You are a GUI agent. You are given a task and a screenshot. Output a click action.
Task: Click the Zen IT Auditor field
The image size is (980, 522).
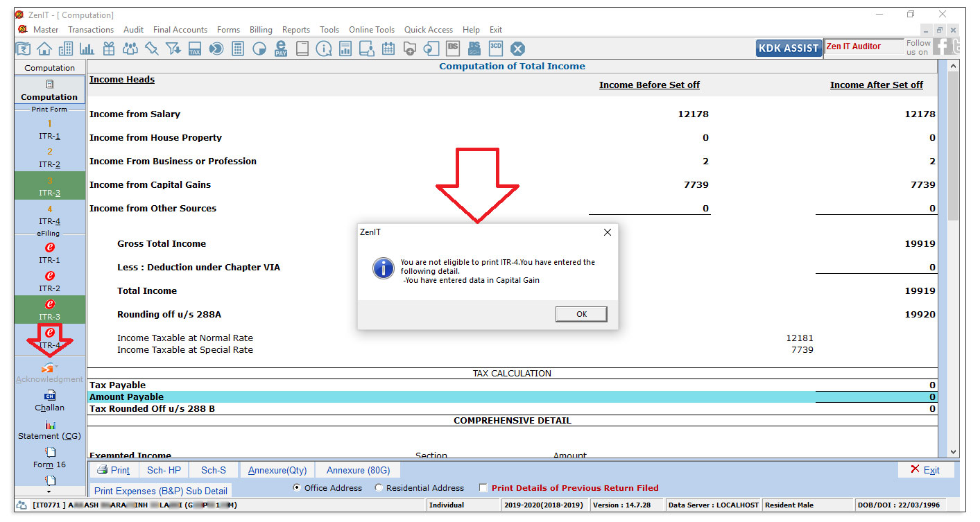click(863, 46)
